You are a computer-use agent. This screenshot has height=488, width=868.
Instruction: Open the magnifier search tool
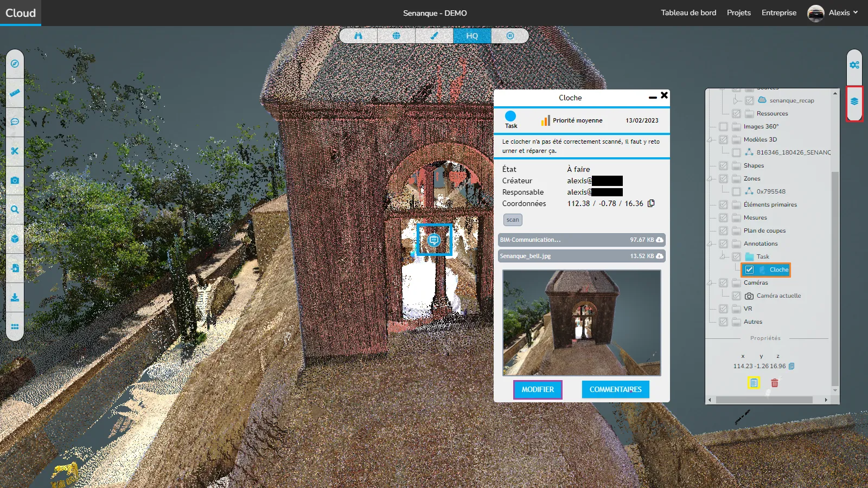click(15, 209)
